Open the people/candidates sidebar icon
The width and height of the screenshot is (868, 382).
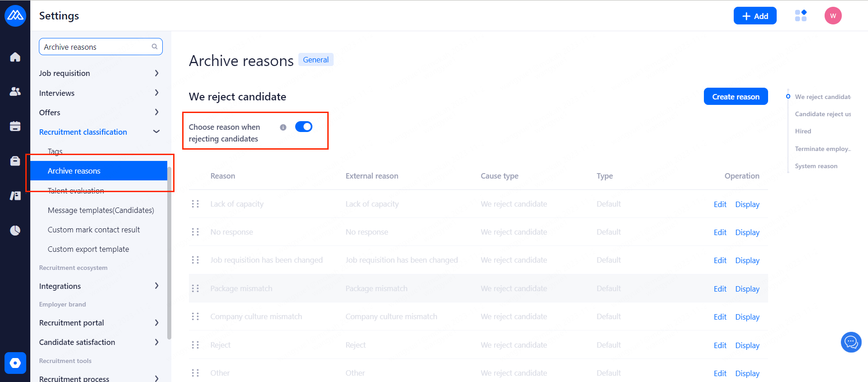[x=15, y=92]
